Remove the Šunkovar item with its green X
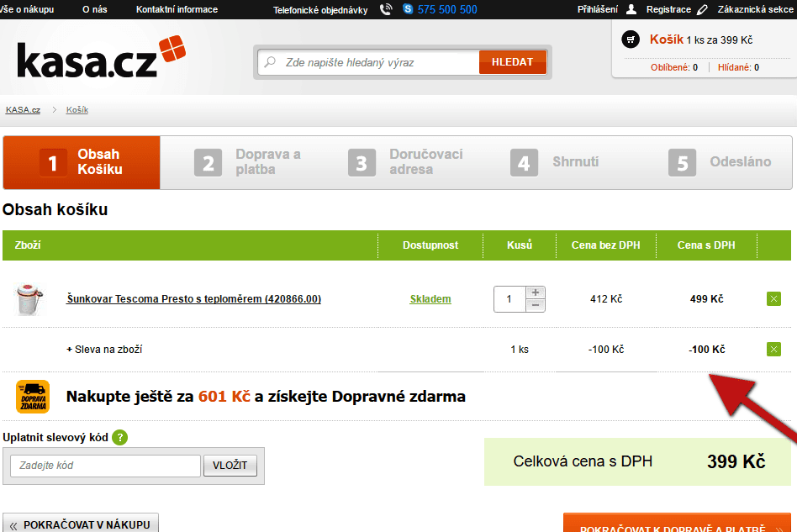The width and height of the screenshot is (797, 532). tap(773, 298)
